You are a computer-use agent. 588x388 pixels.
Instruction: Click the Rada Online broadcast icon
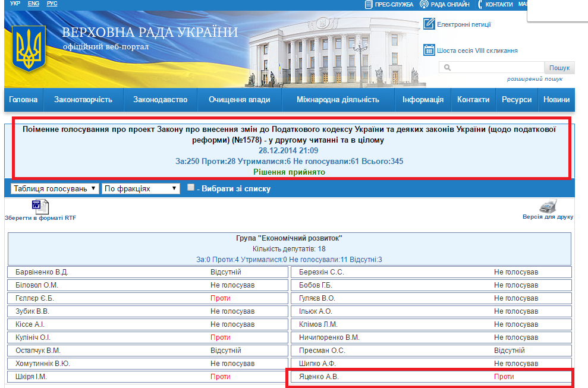pyautogui.click(x=424, y=5)
